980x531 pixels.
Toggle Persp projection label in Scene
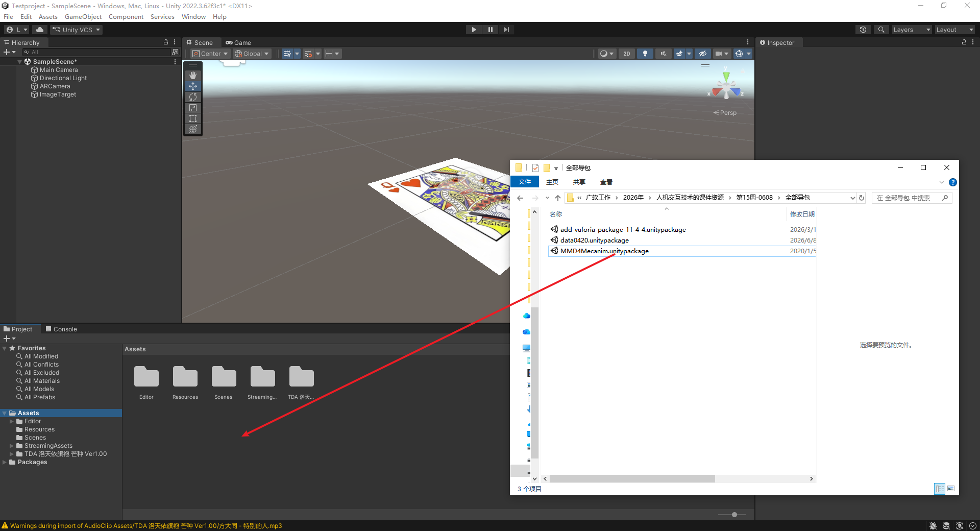[725, 113]
